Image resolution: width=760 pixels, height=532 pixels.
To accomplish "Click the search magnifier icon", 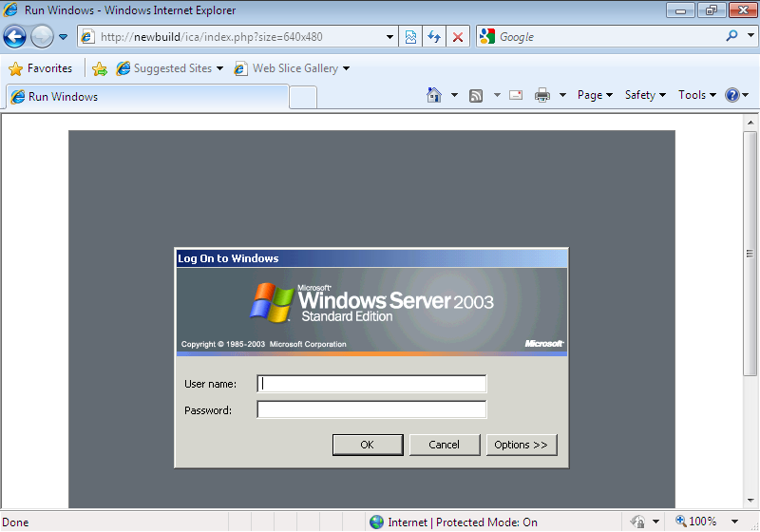I will click(x=731, y=36).
